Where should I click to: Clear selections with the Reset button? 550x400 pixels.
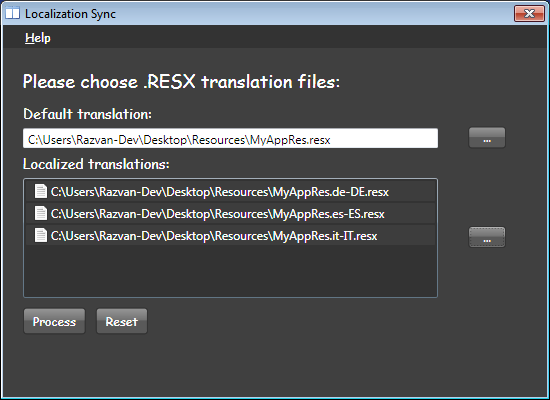click(x=122, y=321)
